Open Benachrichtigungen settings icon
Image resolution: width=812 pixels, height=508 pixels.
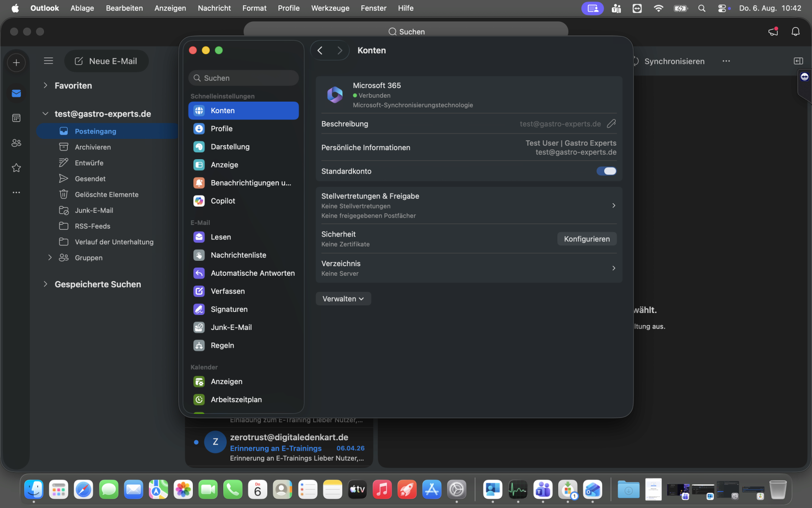(x=199, y=183)
